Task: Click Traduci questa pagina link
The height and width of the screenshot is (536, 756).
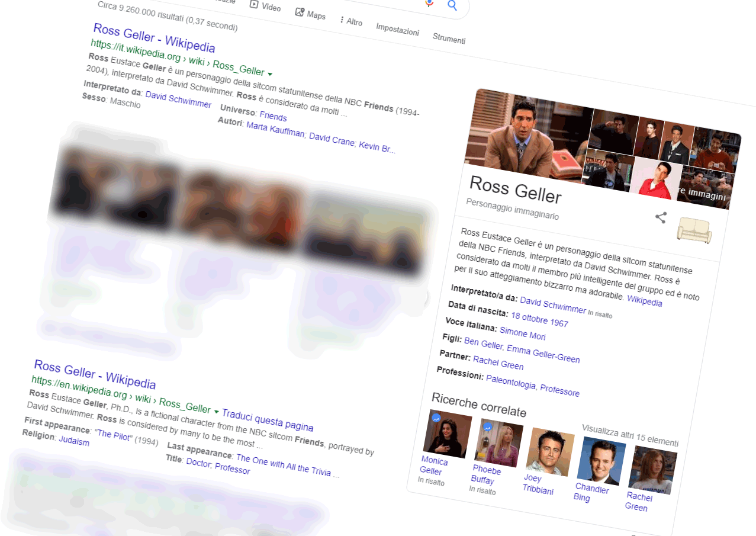Action: pos(268,419)
